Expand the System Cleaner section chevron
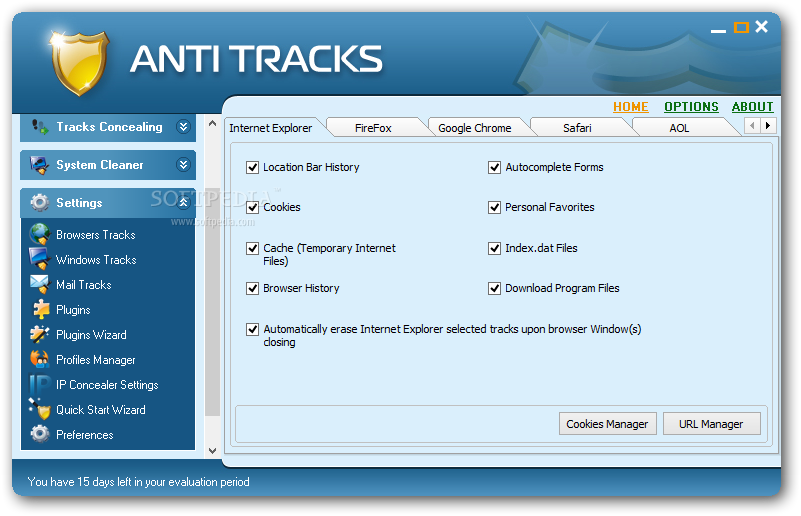The height and width of the screenshot is (516, 801). pyautogui.click(x=183, y=165)
